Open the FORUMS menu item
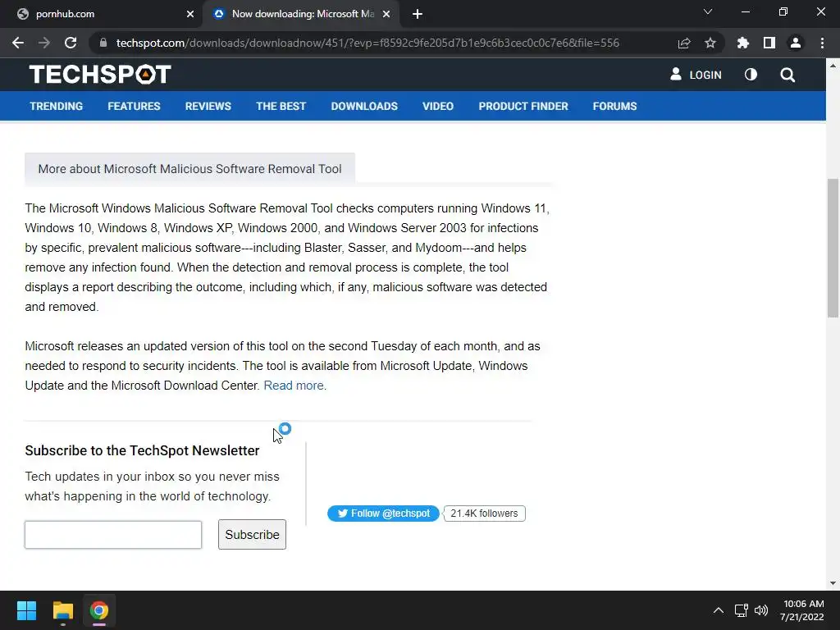840x630 pixels. (x=614, y=106)
